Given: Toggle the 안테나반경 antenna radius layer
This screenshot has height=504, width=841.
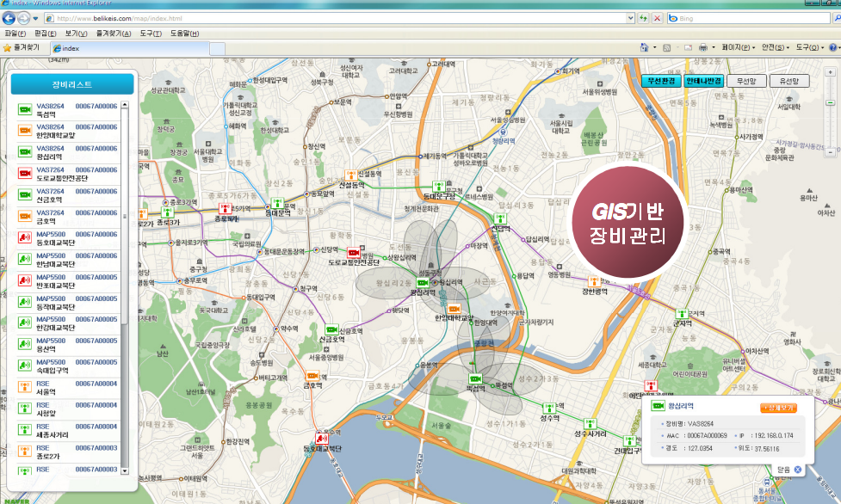Looking at the screenshot, I should coord(704,81).
